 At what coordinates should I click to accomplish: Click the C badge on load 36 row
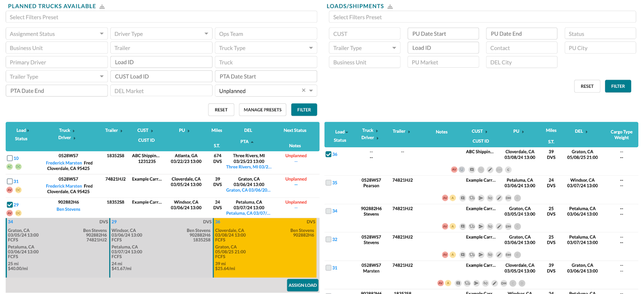pyautogui.click(x=508, y=170)
